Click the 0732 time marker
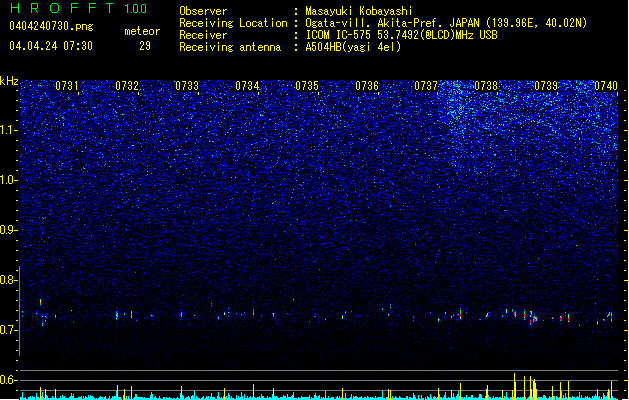 pos(127,86)
